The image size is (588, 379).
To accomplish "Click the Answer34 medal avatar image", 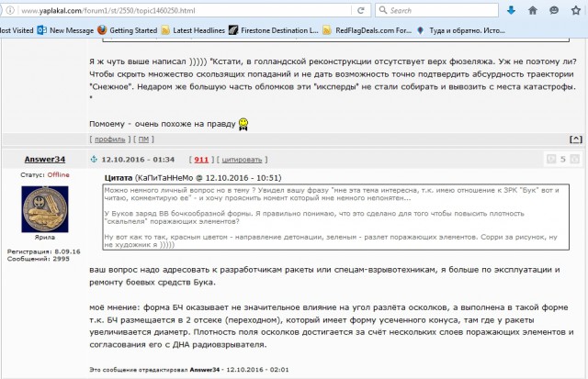I will click(45, 209).
